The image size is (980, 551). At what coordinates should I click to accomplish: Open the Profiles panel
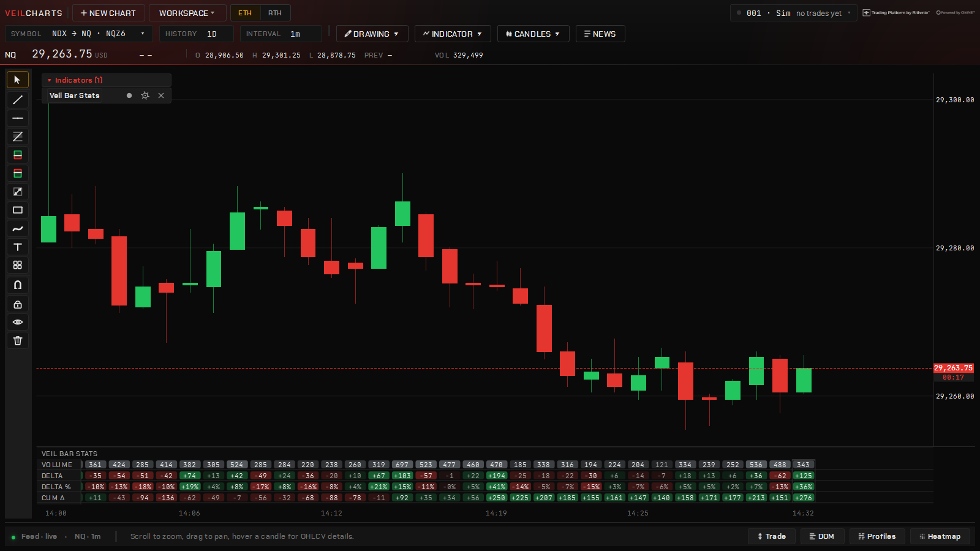(x=877, y=536)
